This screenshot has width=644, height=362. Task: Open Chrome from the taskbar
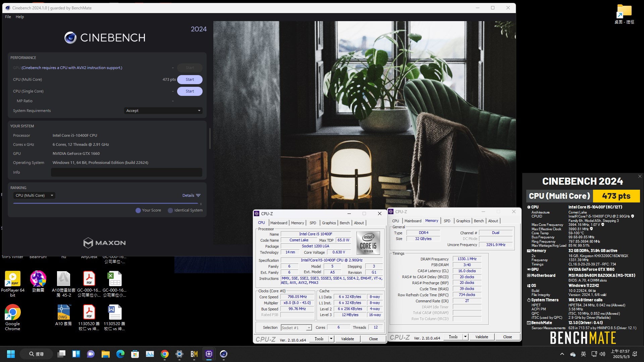coord(165,354)
